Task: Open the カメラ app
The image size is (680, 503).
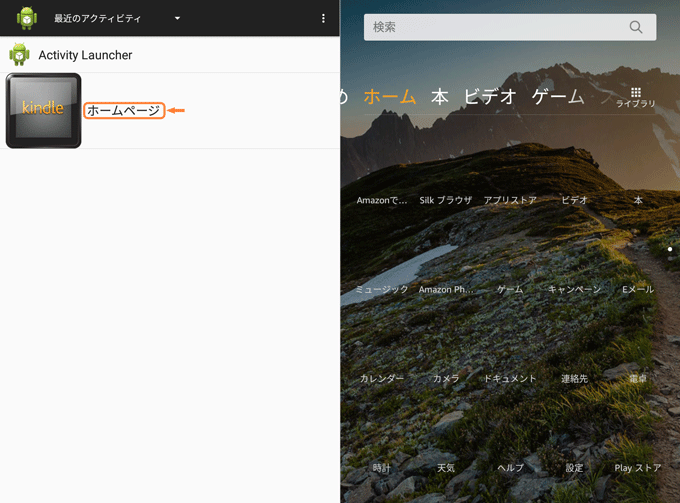Action: (446, 379)
